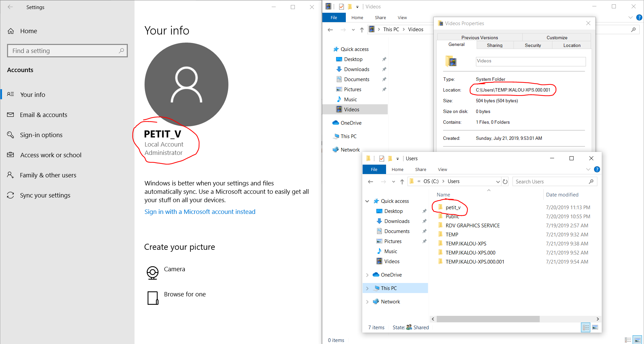Sort by Name column header in Users

[443, 194]
